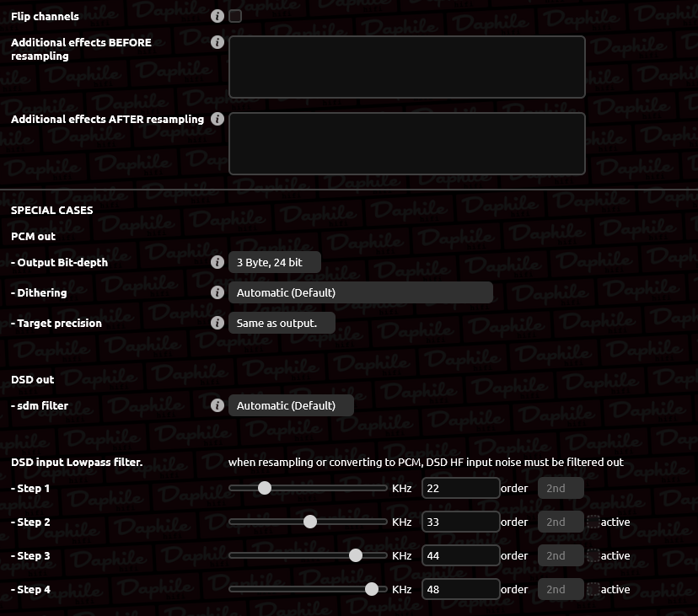Click the effects BEFORE resampling text area
The width and height of the screenshot is (698, 616).
pos(407,67)
